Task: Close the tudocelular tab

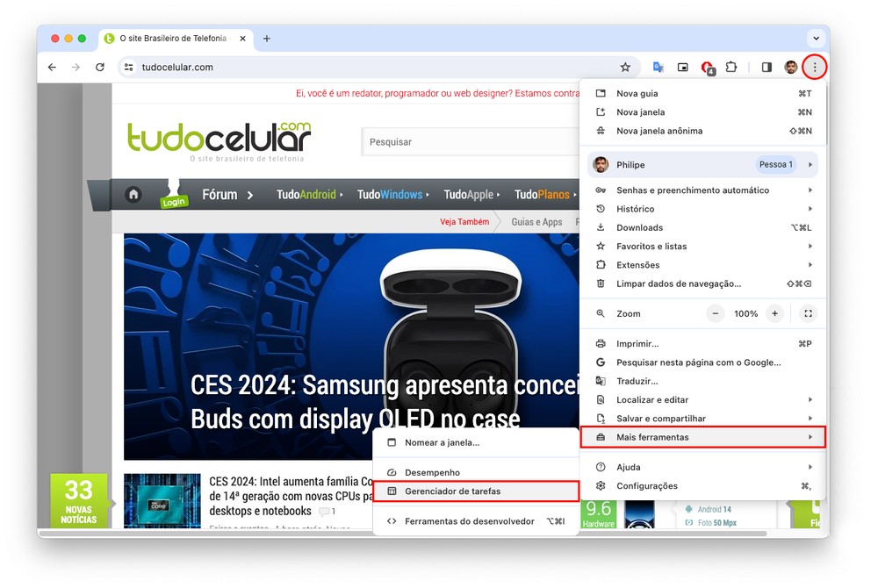Action: pos(242,39)
